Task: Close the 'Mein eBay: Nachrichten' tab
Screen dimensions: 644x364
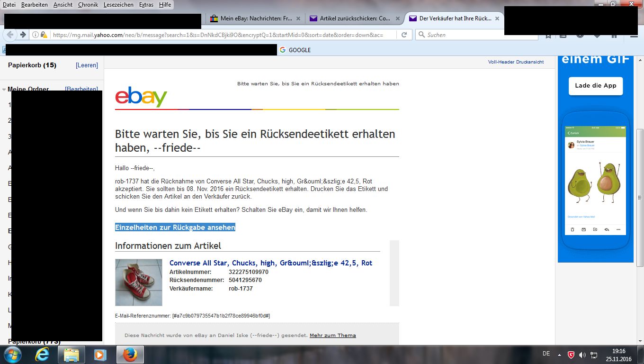Action: [298, 19]
